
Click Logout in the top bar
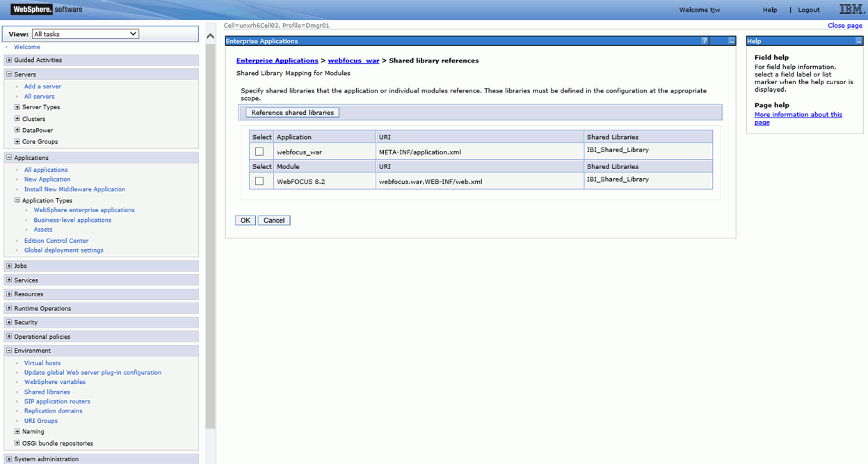[809, 10]
